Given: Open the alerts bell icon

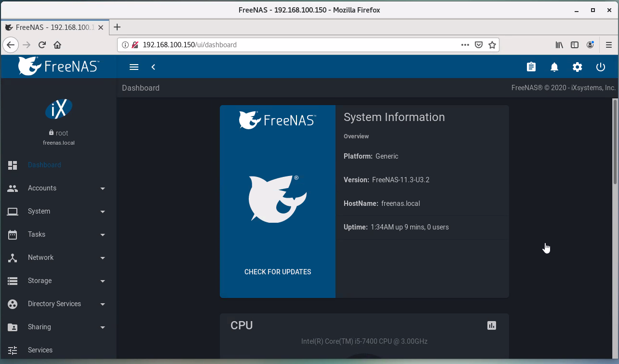Looking at the screenshot, I should click(x=554, y=67).
